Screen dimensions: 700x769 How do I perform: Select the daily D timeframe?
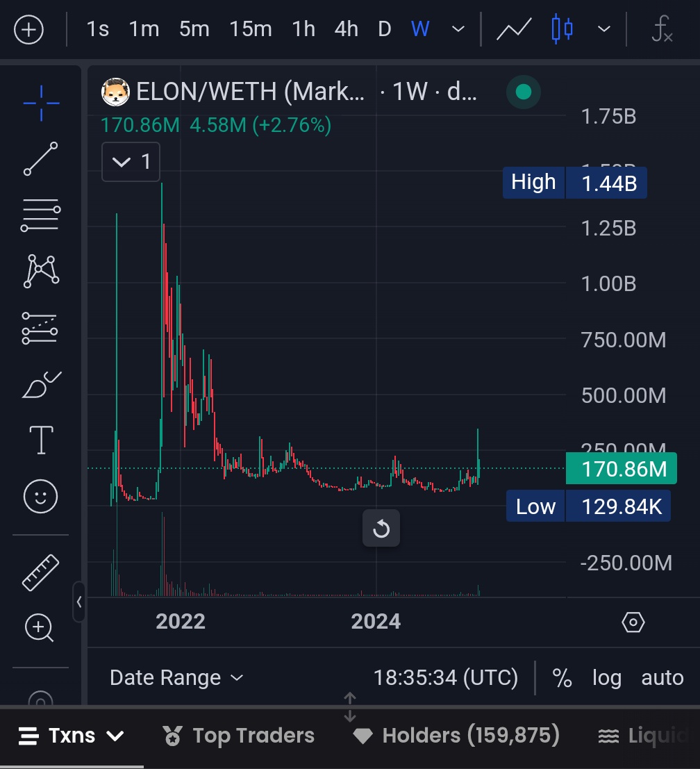[x=384, y=29]
